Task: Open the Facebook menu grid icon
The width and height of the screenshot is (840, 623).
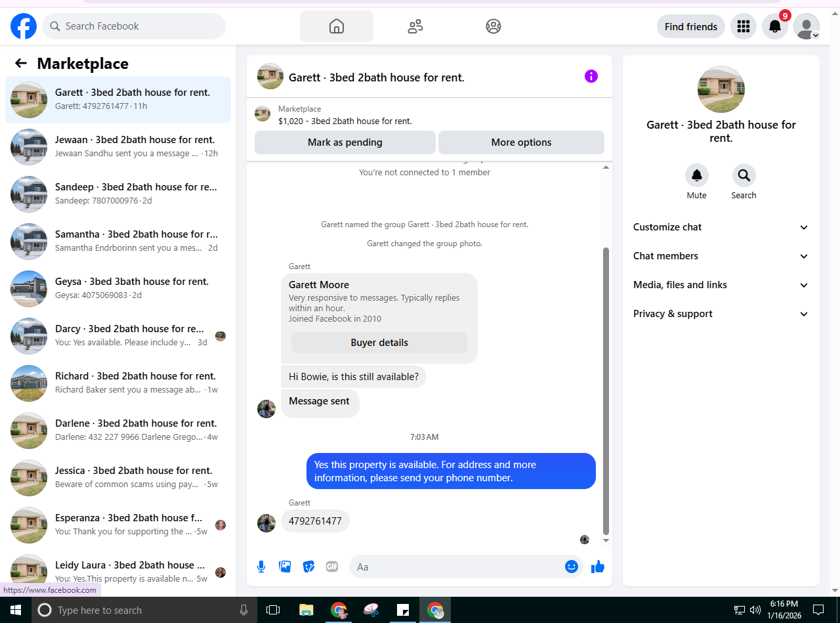Action: [x=744, y=26]
